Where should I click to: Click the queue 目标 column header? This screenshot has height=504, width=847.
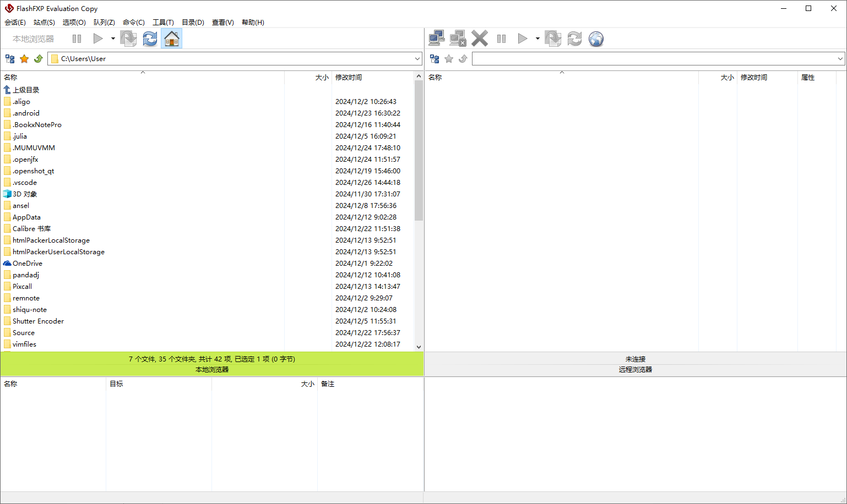(159, 384)
